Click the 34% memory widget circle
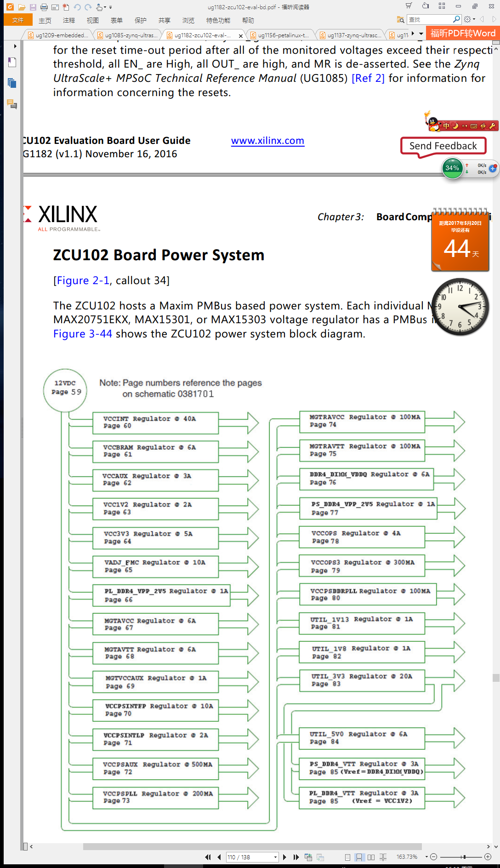The width and height of the screenshot is (500, 868). [x=452, y=168]
